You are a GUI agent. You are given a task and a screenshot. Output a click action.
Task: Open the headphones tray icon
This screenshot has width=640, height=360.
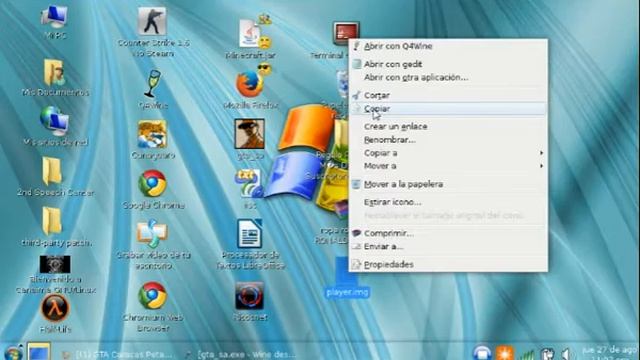pyautogui.click(x=482, y=353)
